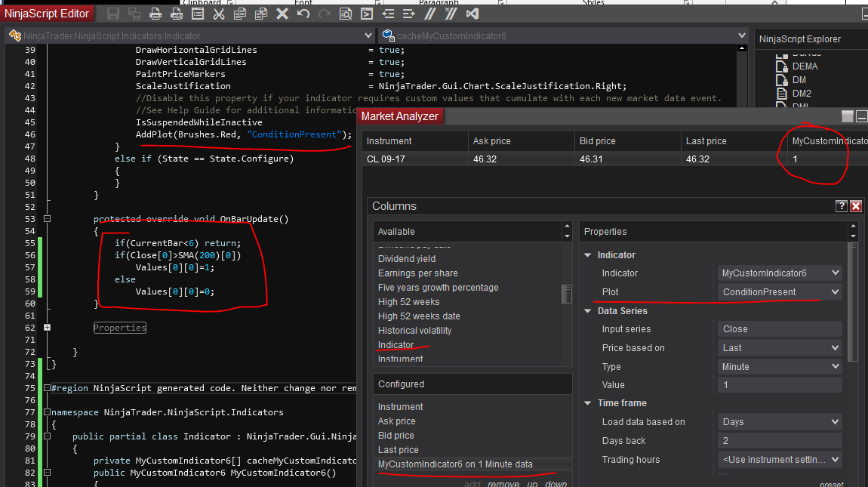Collapse the Time frame property group

[x=587, y=403]
